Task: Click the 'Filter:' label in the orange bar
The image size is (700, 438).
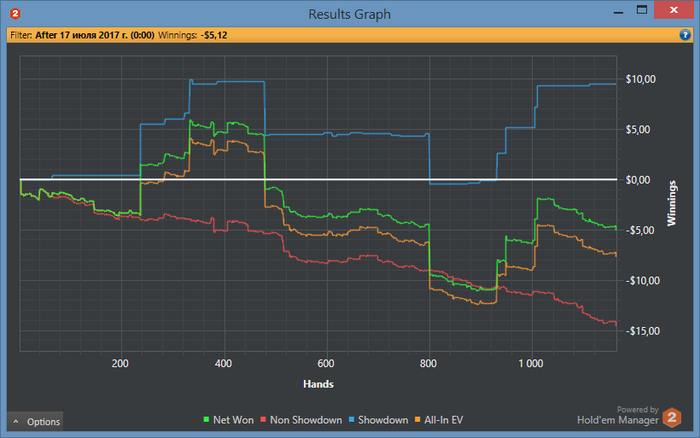Action: [x=21, y=35]
